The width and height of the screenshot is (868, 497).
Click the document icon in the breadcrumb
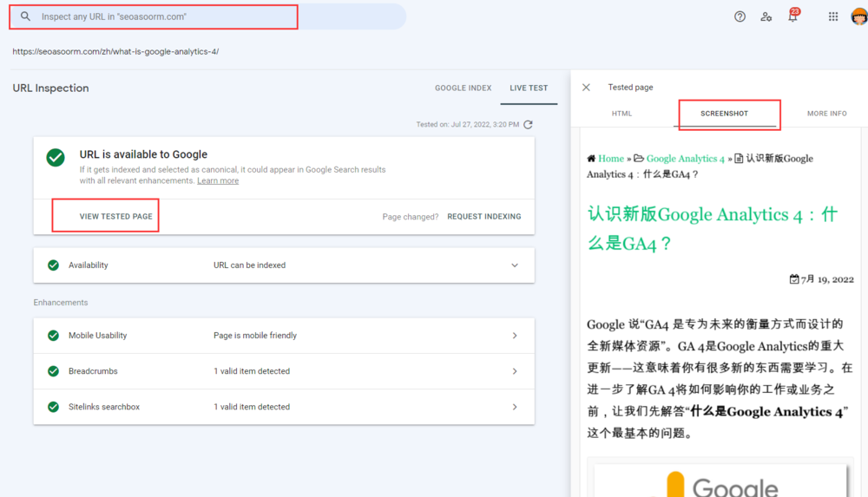point(739,159)
